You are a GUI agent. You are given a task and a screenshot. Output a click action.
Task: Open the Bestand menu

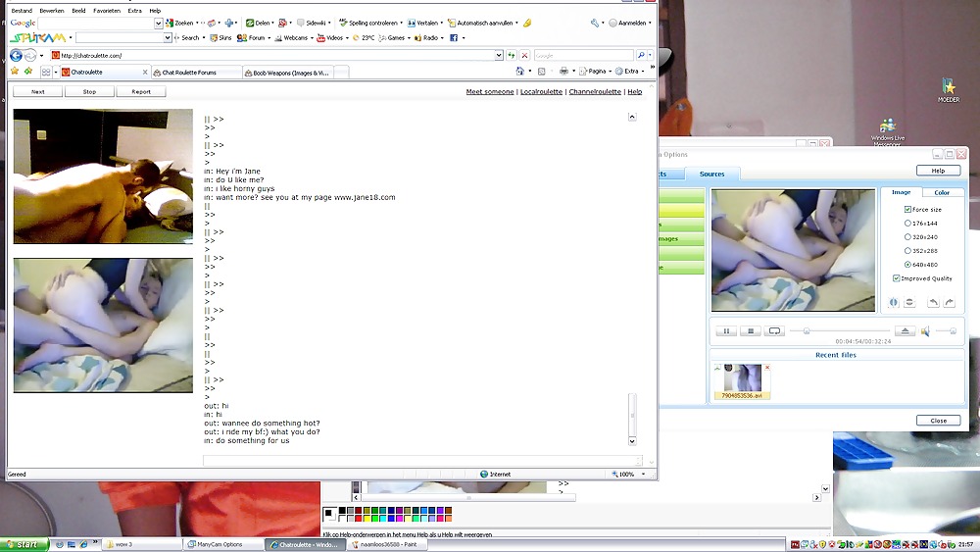pyautogui.click(x=22, y=11)
